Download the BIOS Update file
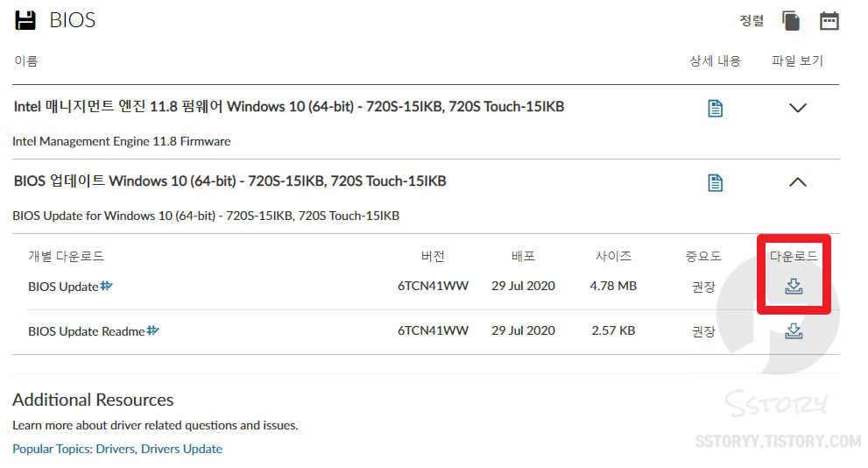Viewport: 868px width, 468px height. 794,287
